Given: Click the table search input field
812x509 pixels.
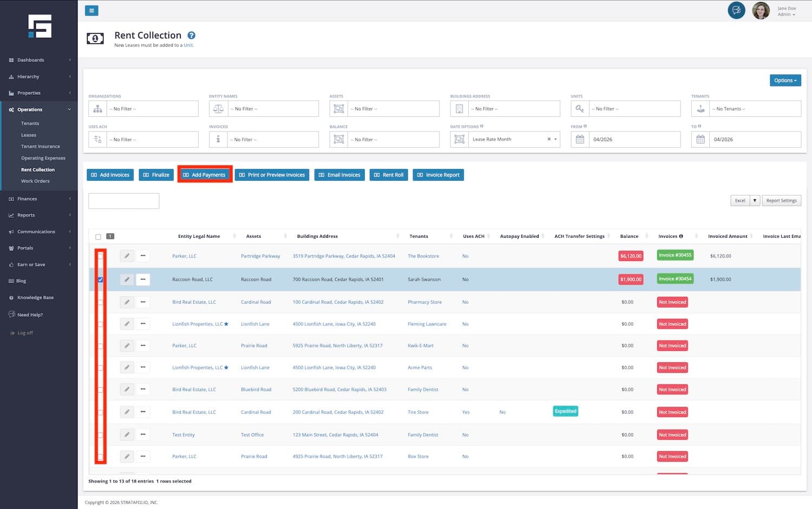Looking at the screenshot, I should click(123, 201).
